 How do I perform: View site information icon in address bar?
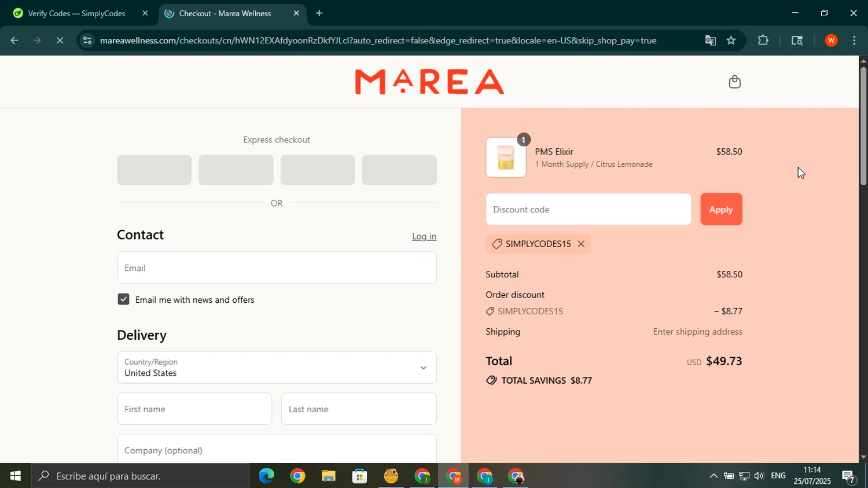click(x=87, y=41)
